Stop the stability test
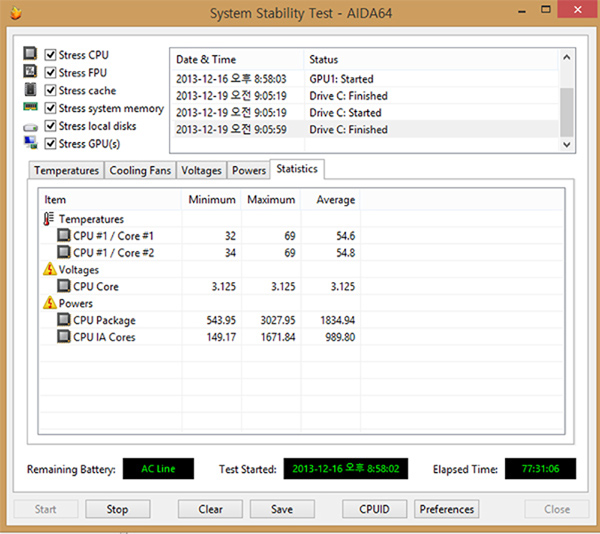 (x=117, y=509)
